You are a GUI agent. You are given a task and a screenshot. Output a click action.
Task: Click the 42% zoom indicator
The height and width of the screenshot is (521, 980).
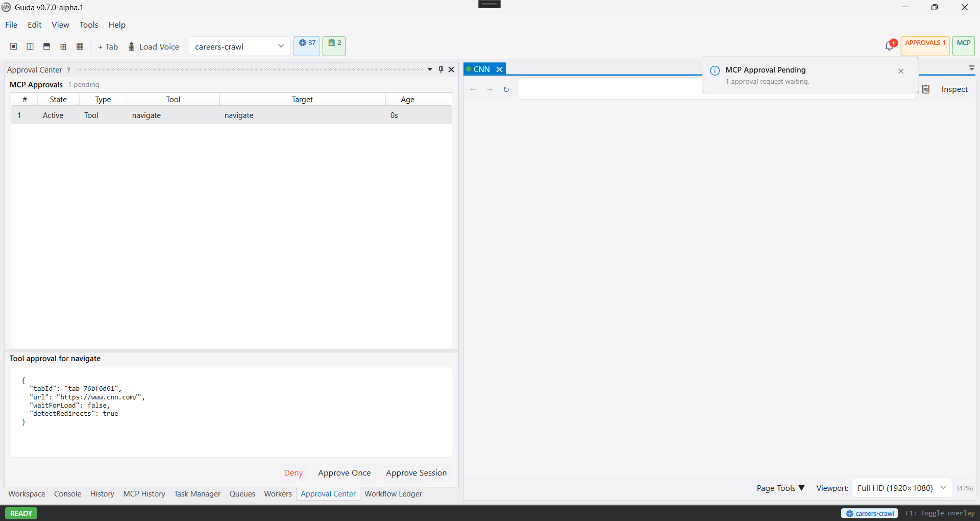(x=965, y=488)
